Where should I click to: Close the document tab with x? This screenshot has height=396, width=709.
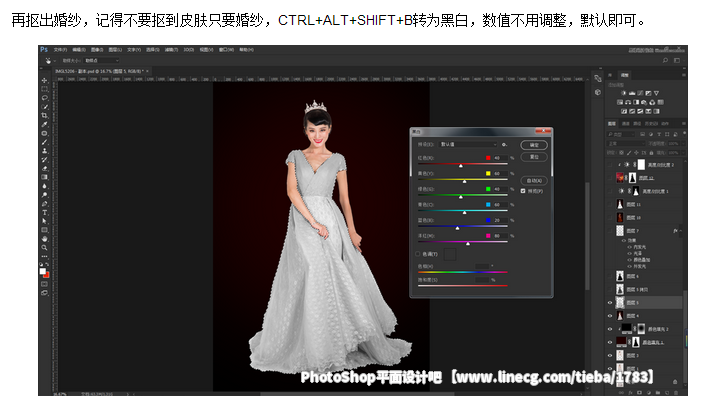[147, 71]
